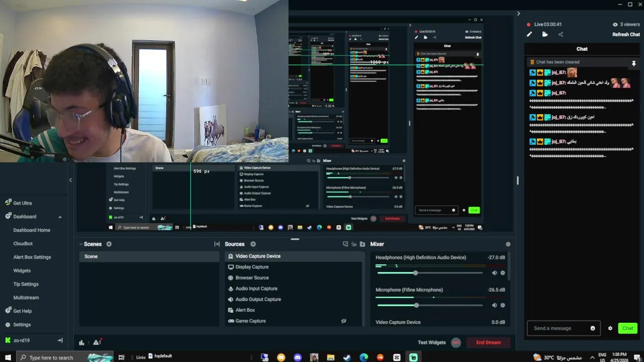The image size is (644, 362).
Task: Collapse the chat panel arrow
Action: (519, 14)
